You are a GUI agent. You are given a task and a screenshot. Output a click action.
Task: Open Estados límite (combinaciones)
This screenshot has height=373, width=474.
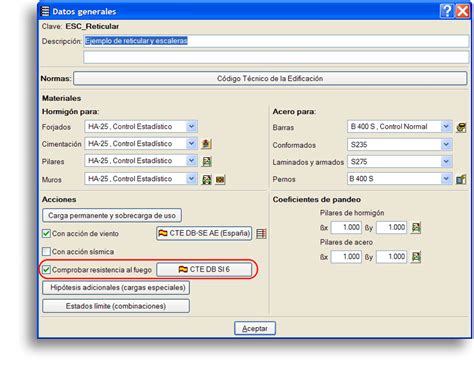[x=116, y=306]
